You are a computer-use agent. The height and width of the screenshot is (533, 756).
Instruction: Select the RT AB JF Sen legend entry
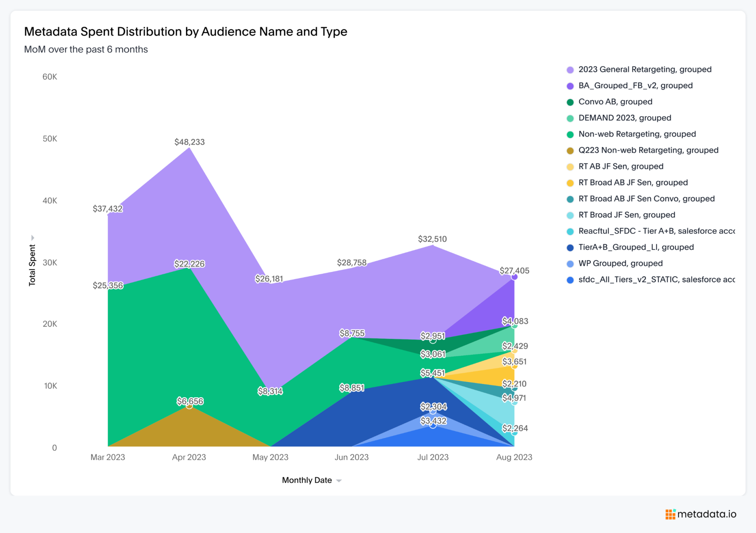coord(621,166)
